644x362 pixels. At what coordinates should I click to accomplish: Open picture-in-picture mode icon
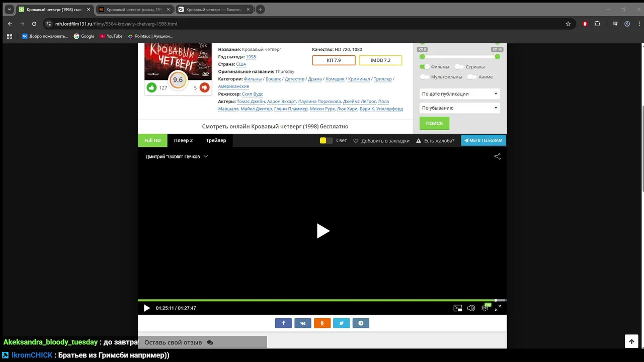tap(458, 308)
